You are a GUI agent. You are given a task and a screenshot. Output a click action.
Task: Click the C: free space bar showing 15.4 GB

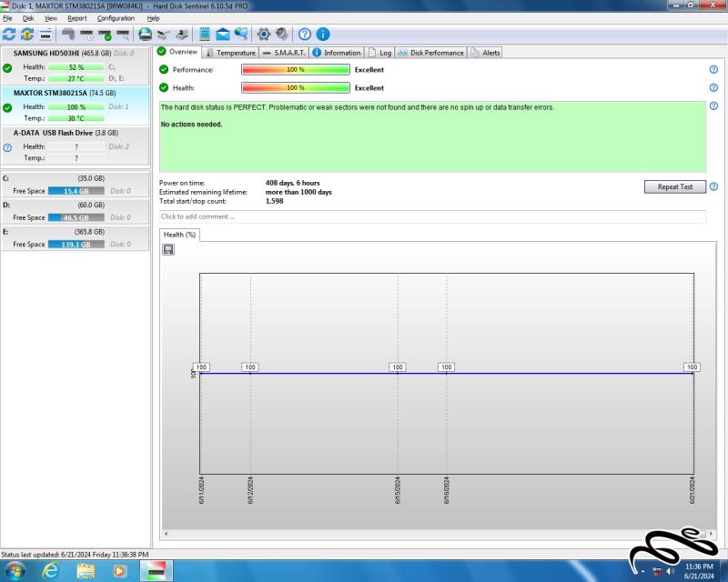[x=76, y=191]
